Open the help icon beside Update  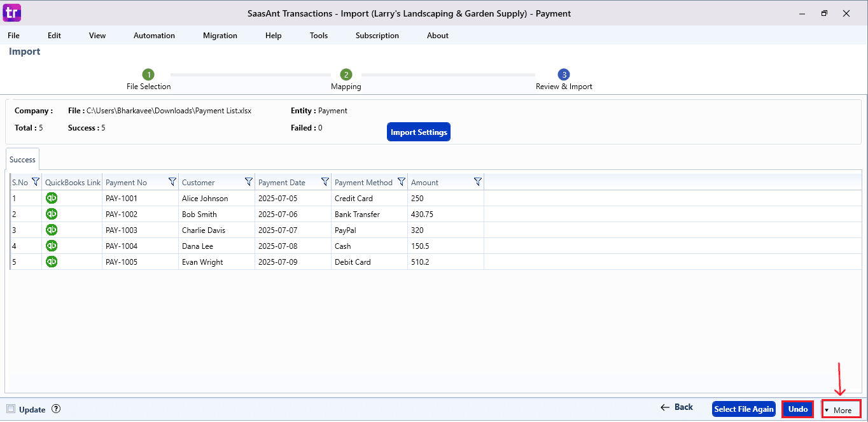[57, 409]
